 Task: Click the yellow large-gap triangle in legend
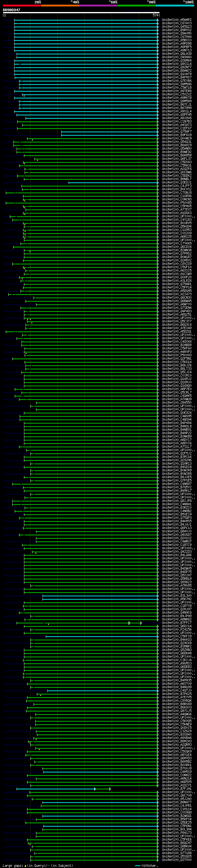[x=25, y=866]
